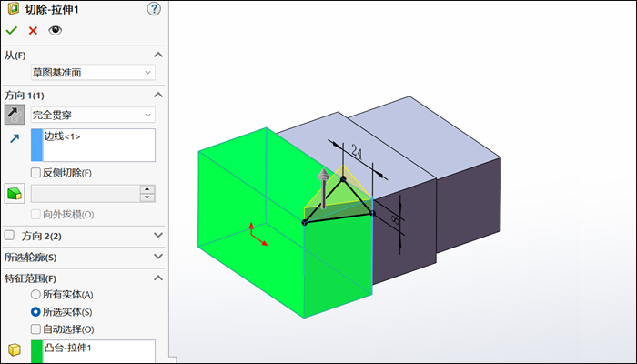
Task: Click the 8 dimension in viewport
Action: [395, 219]
